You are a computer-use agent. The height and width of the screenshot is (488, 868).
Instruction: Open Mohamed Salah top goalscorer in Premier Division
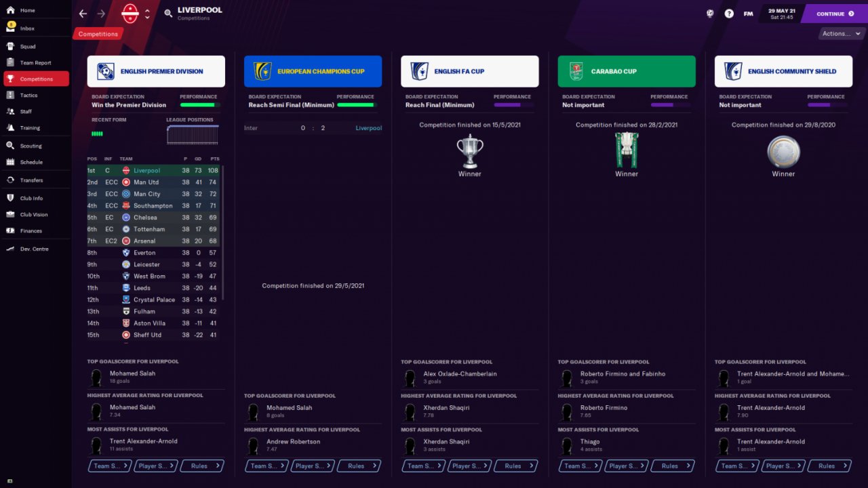click(x=132, y=373)
